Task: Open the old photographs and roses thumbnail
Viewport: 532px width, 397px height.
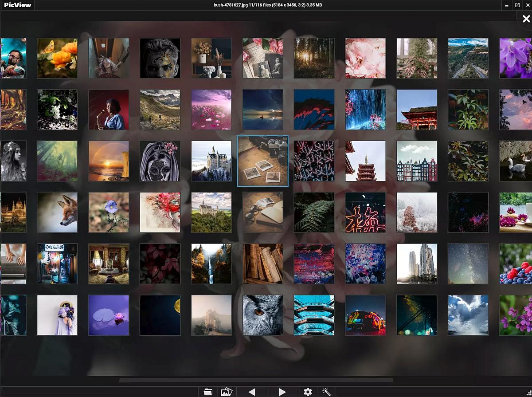Action: tap(263, 58)
